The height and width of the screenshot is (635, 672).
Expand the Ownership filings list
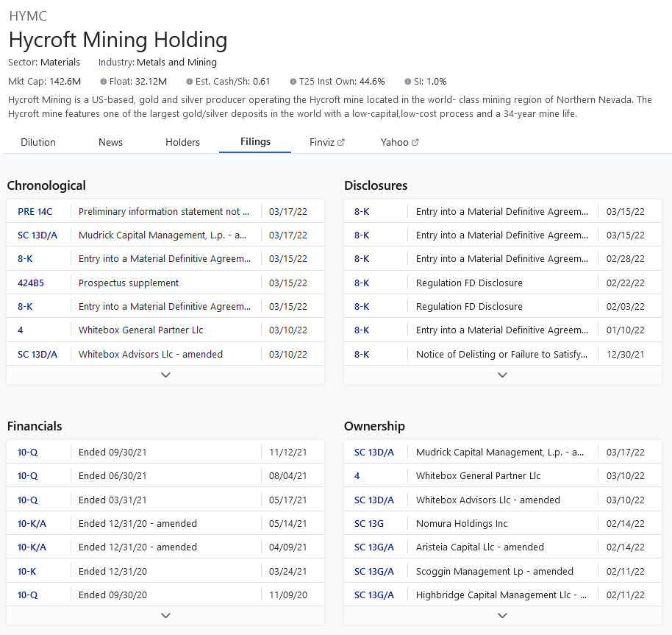pos(503,615)
